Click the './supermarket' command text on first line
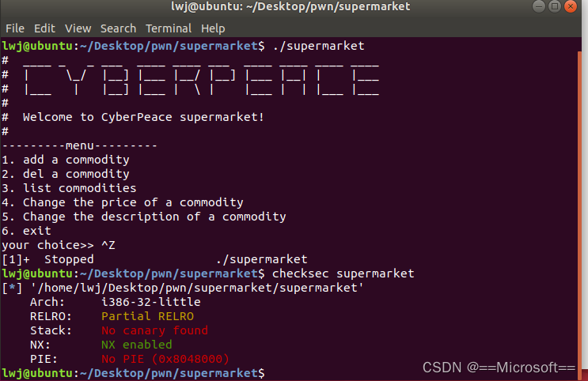Image resolution: width=588 pixels, height=381 pixels. 318,46
